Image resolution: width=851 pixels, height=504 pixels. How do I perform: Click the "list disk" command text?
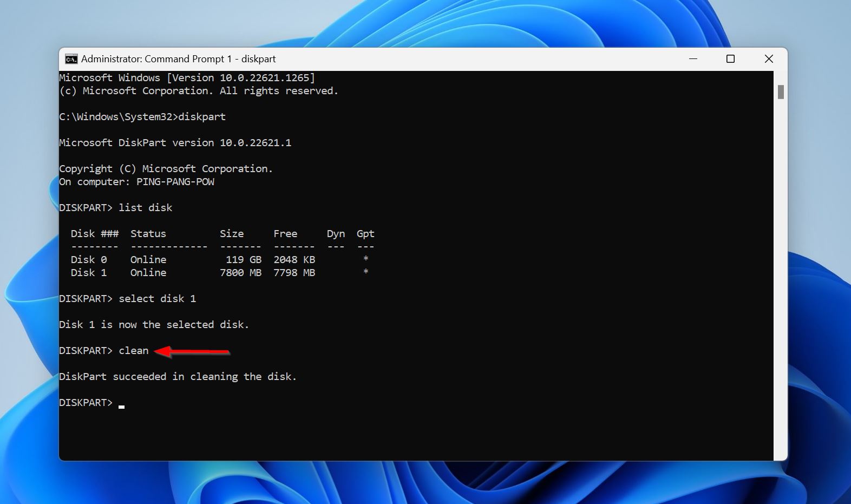[145, 208]
